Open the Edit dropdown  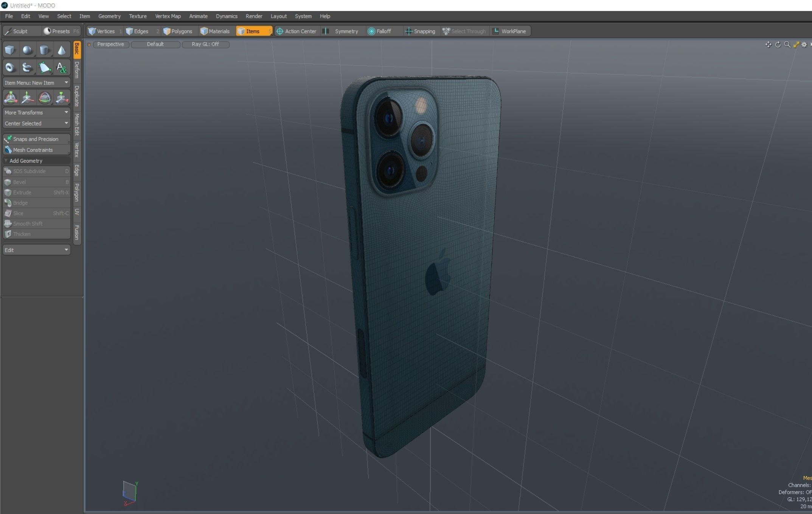click(36, 250)
